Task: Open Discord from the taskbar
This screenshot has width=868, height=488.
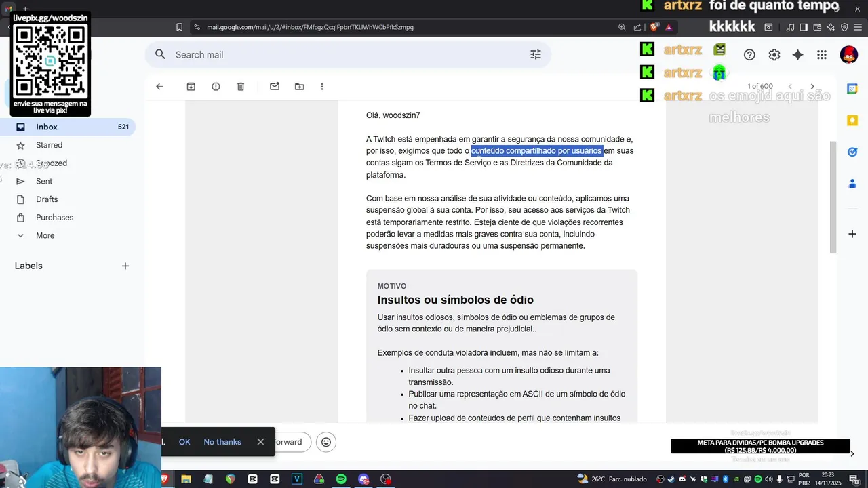Action: coord(363,479)
